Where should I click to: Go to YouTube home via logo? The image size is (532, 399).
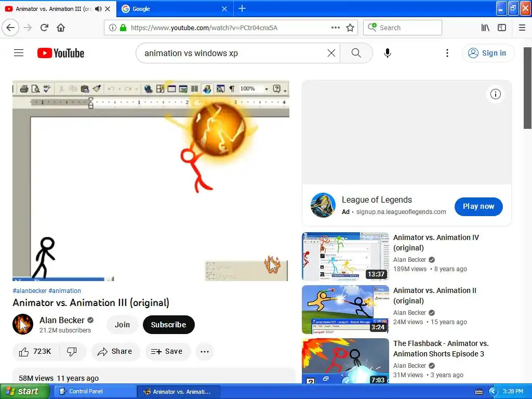coord(61,53)
